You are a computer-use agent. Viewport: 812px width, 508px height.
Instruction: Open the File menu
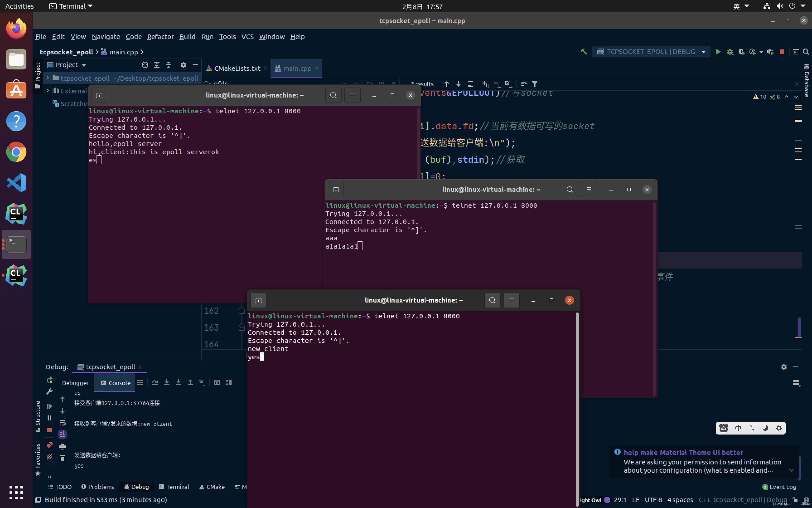[x=41, y=37]
